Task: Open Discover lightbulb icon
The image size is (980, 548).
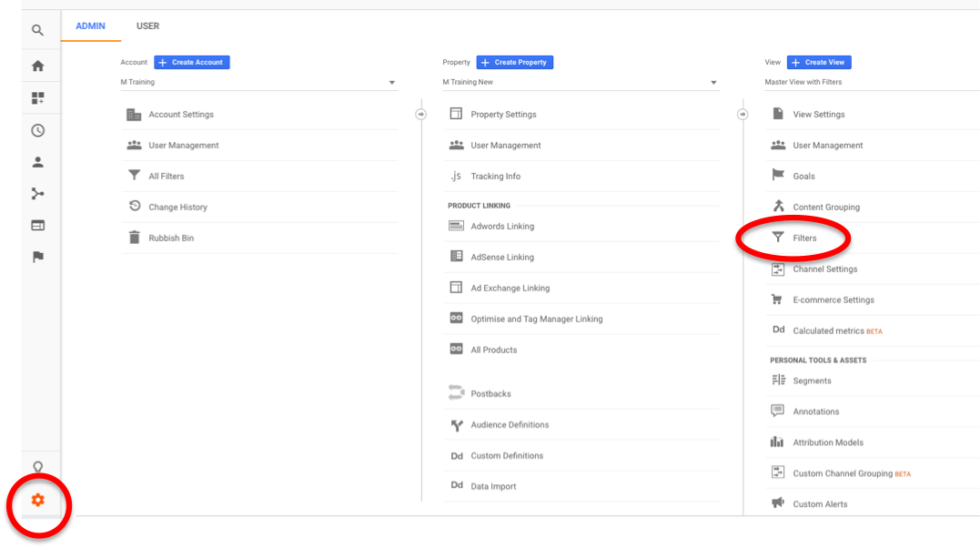Action: pos(37,467)
